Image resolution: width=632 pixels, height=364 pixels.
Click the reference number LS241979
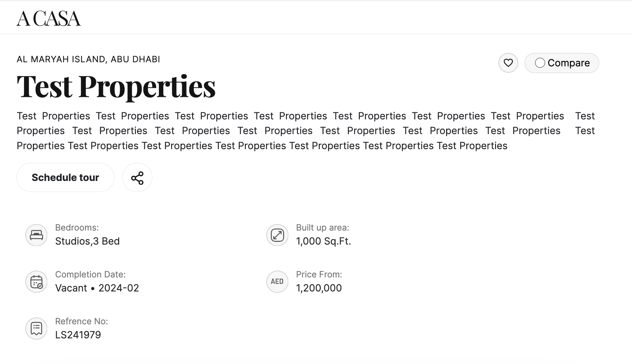point(78,335)
